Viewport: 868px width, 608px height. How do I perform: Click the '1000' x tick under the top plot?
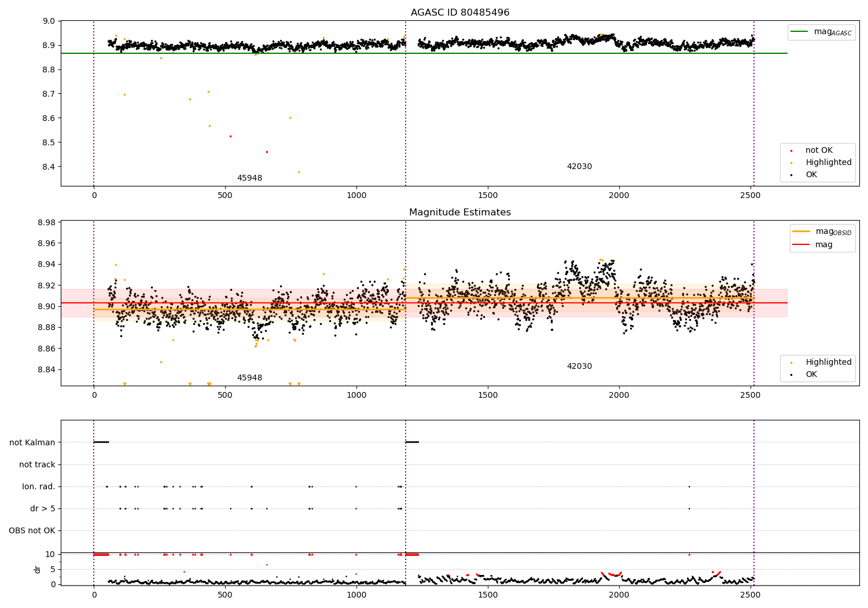tap(356, 195)
